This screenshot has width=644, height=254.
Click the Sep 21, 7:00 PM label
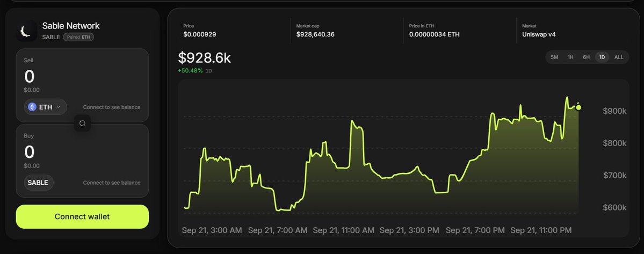pyautogui.click(x=475, y=230)
